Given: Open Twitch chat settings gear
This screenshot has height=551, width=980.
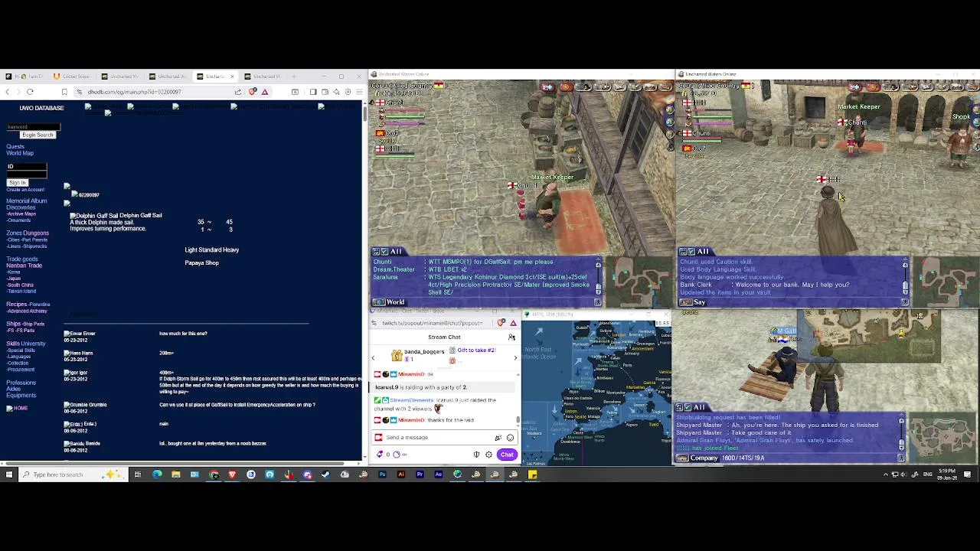Looking at the screenshot, I should [488, 455].
